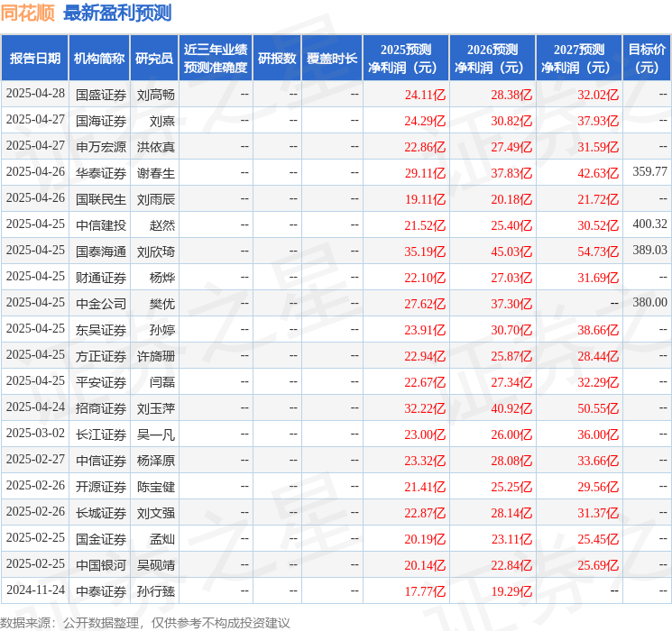The height and width of the screenshot is (631, 672).
Task: Select the 机构简称 column header
Action: pos(99,59)
